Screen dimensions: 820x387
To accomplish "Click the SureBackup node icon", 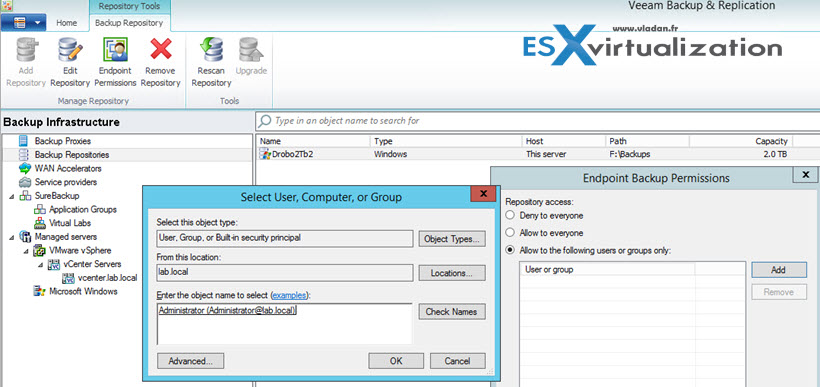I will [x=26, y=196].
